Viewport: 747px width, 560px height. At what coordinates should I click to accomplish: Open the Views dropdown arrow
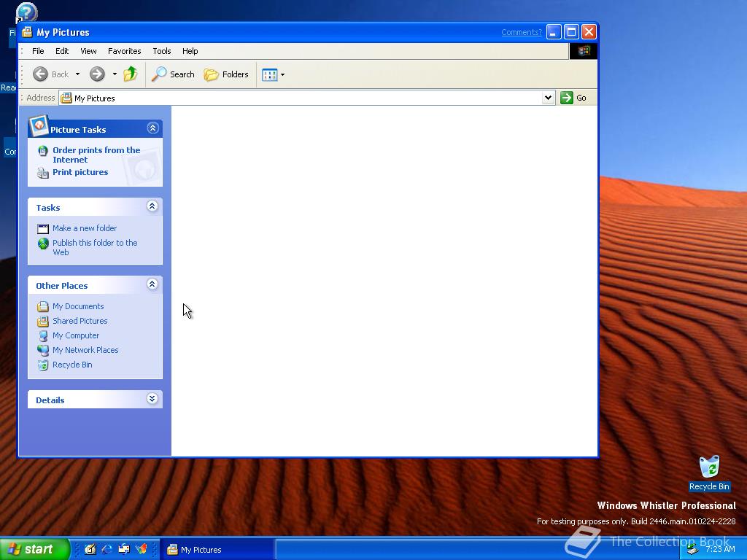[x=282, y=75]
